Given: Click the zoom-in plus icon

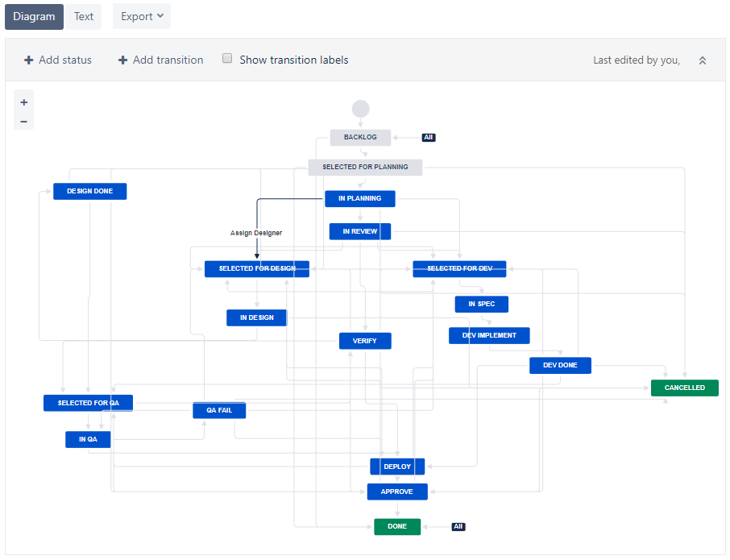Looking at the screenshot, I should [23, 102].
